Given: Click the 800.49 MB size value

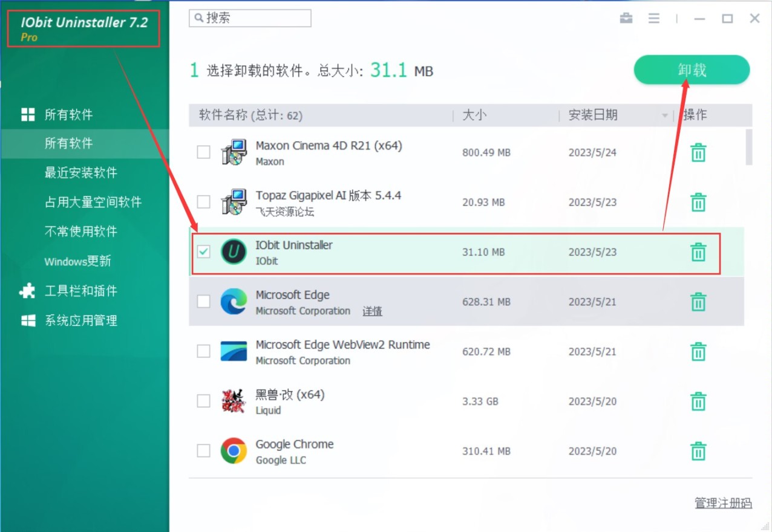Looking at the screenshot, I should (486, 153).
